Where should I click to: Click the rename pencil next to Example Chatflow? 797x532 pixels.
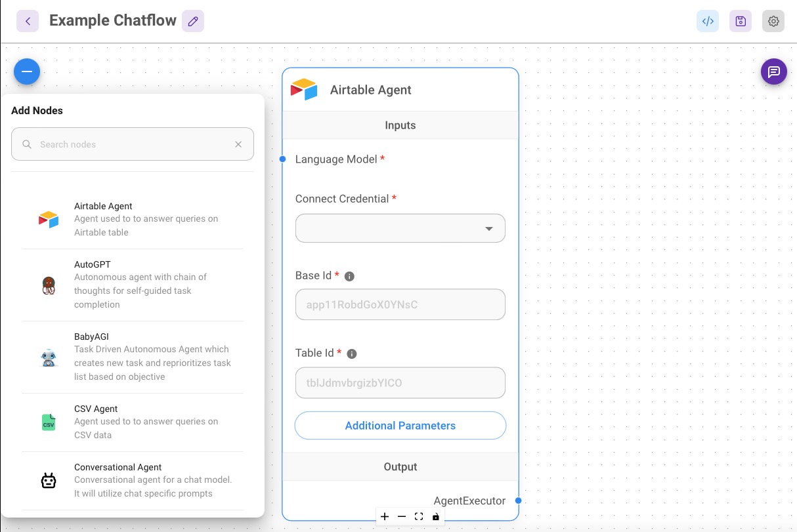click(x=193, y=21)
